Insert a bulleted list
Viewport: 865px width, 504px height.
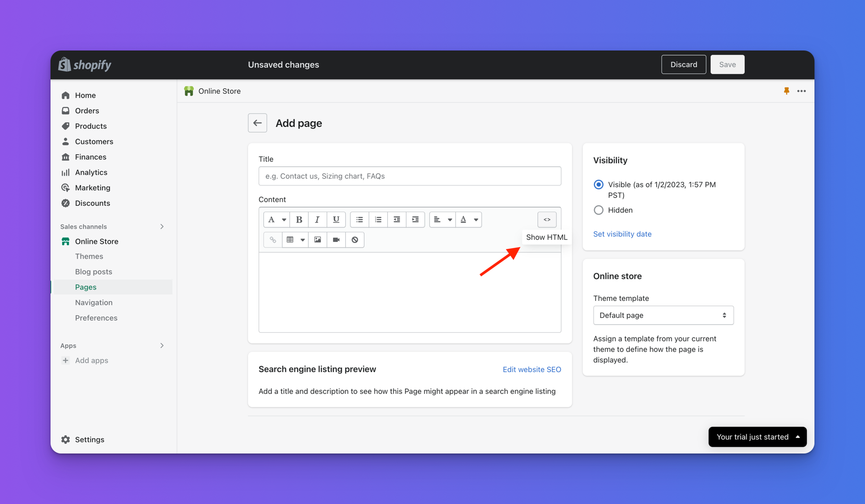click(x=360, y=220)
